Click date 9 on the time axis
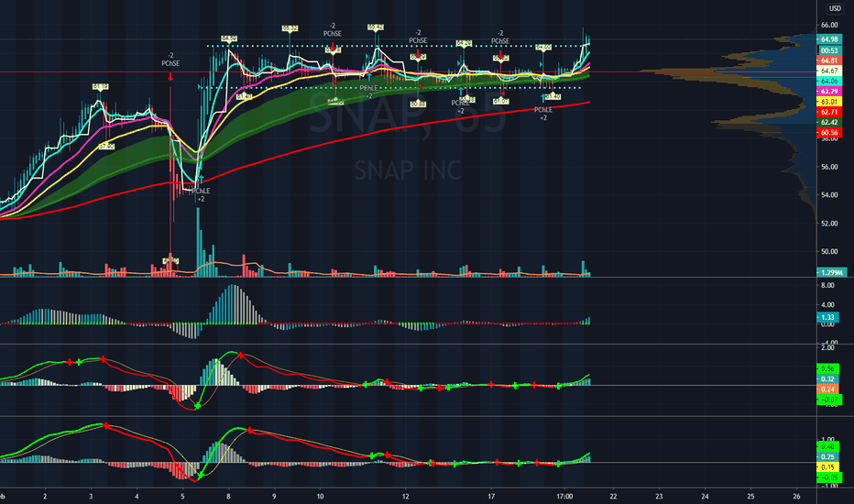The height and width of the screenshot is (504, 854). [274, 497]
